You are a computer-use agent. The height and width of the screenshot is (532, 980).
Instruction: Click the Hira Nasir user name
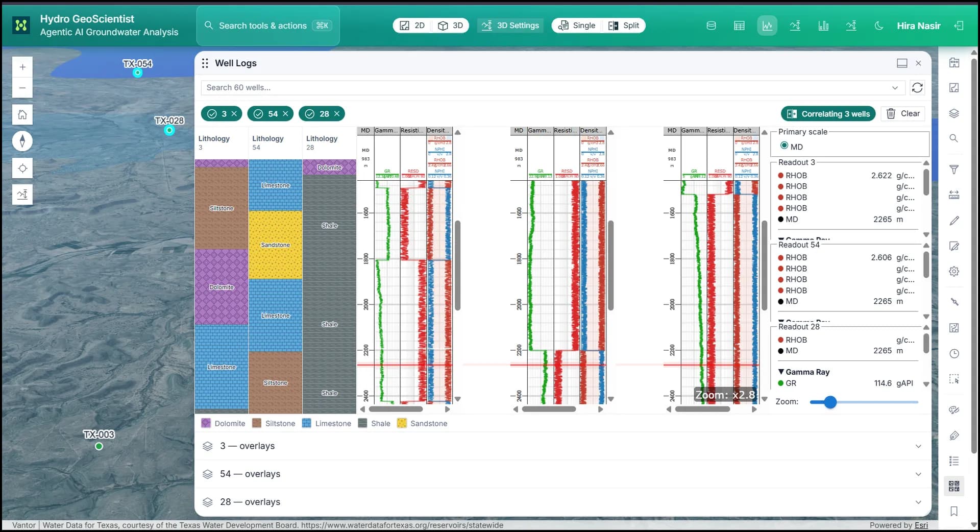[919, 26]
